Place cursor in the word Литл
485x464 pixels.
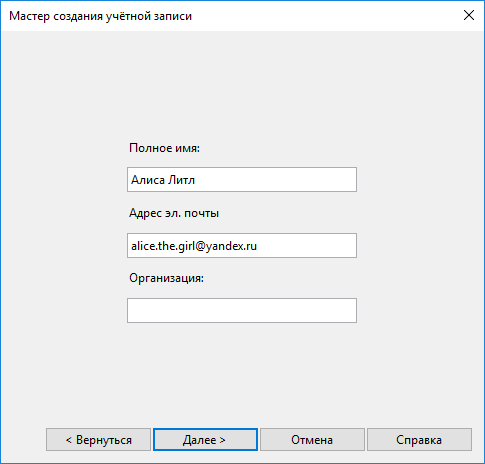tap(181, 180)
